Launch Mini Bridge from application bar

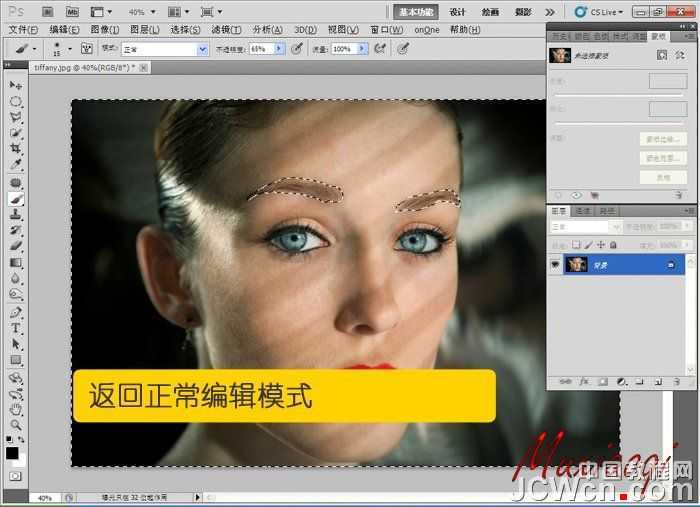point(72,12)
